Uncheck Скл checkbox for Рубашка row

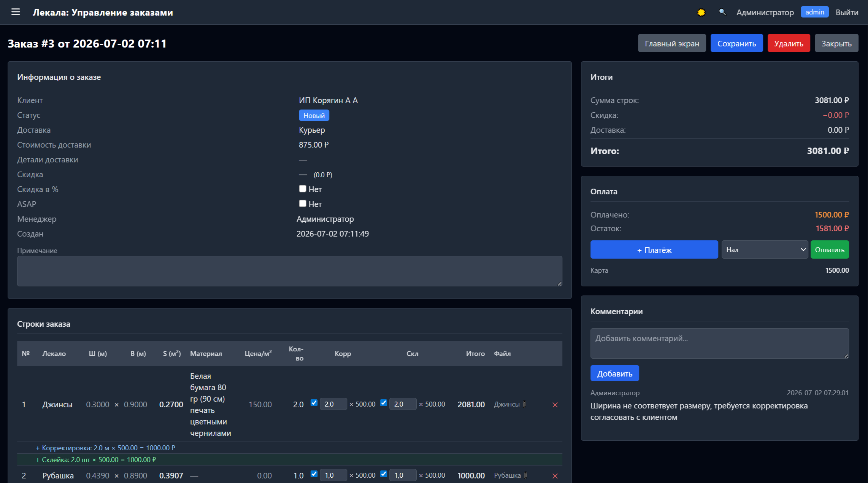click(x=384, y=474)
